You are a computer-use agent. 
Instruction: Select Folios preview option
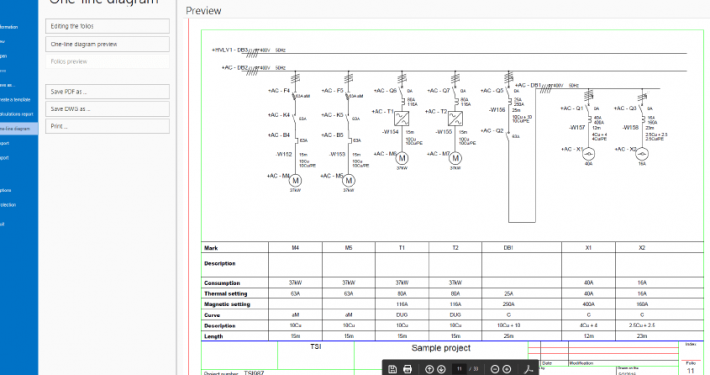click(x=107, y=62)
